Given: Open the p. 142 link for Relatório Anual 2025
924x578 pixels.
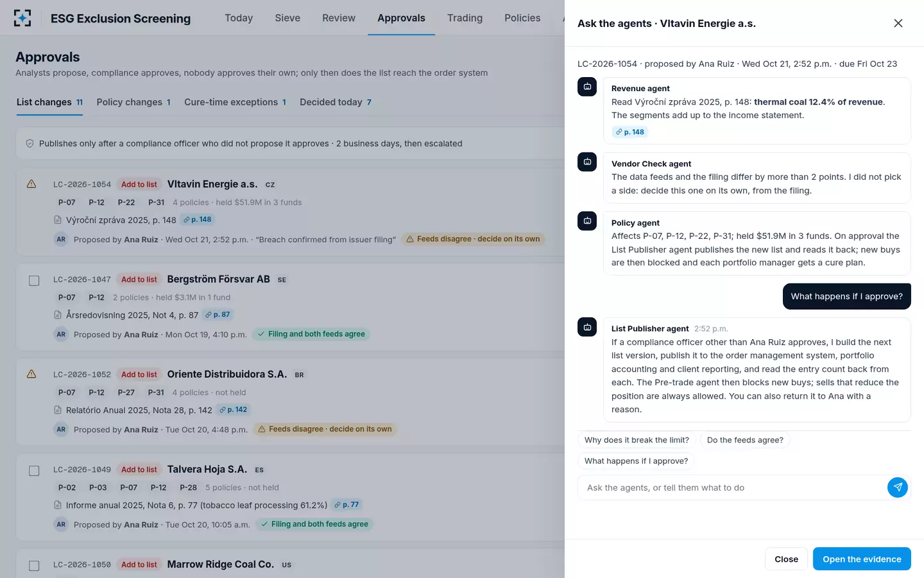Looking at the screenshot, I should (233, 410).
